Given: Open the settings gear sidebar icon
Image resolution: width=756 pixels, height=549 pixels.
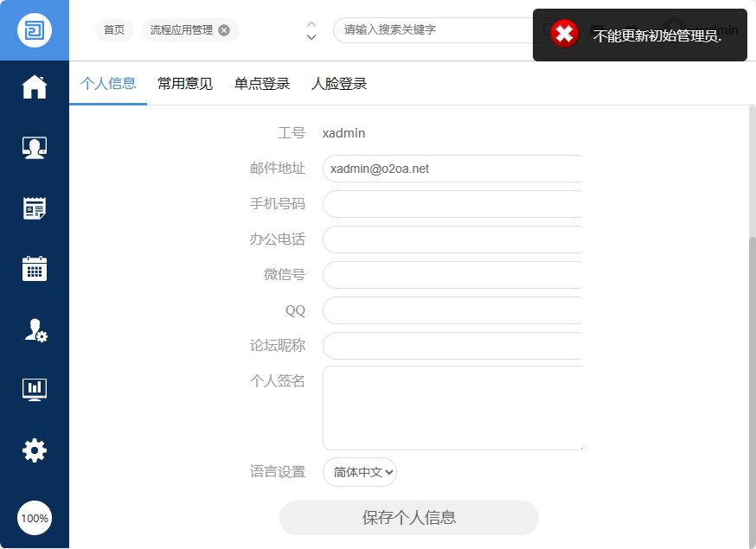Looking at the screenshot, I should 35,450.
